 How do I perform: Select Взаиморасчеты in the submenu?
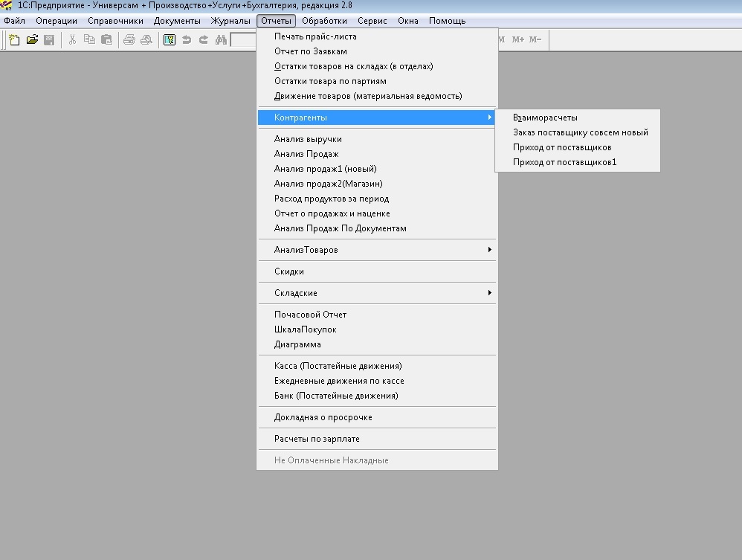[578, 118]
